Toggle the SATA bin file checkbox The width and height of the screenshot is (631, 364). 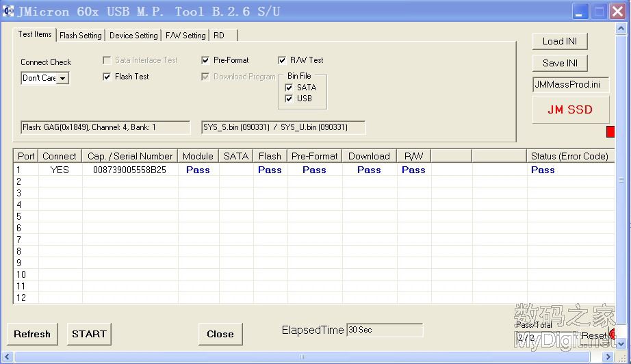click(289, 88)
